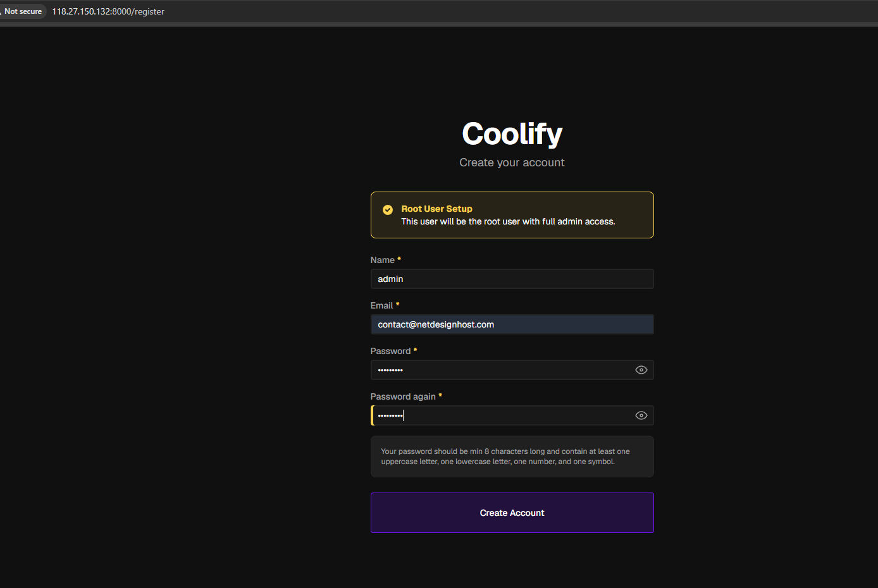Screen dimensions: 878x588
Task: Click the password requirements hint text
Action: [x=505, y=456]
